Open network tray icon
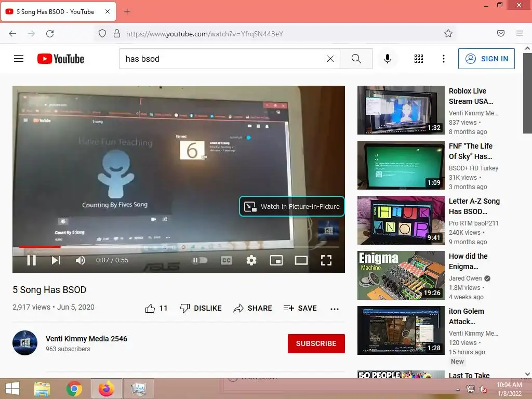Image resolution: width=532 pixels, height=399 pixels. (470, 389)
